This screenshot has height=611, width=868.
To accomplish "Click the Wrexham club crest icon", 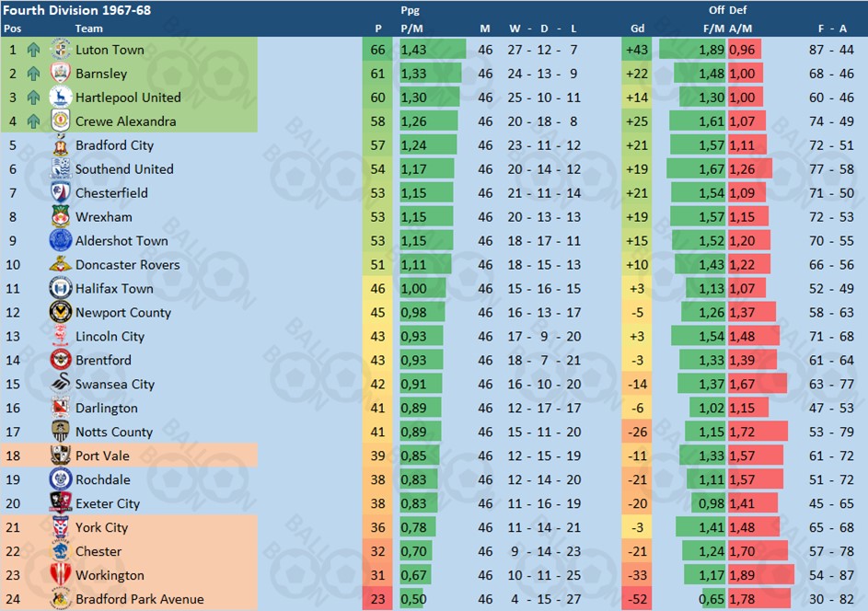I will pos(61,217).
